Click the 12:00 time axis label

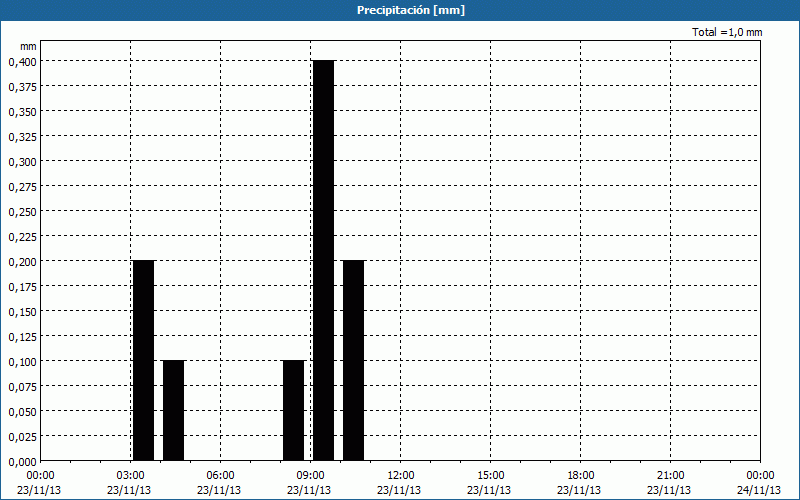[x=401, y=476]
